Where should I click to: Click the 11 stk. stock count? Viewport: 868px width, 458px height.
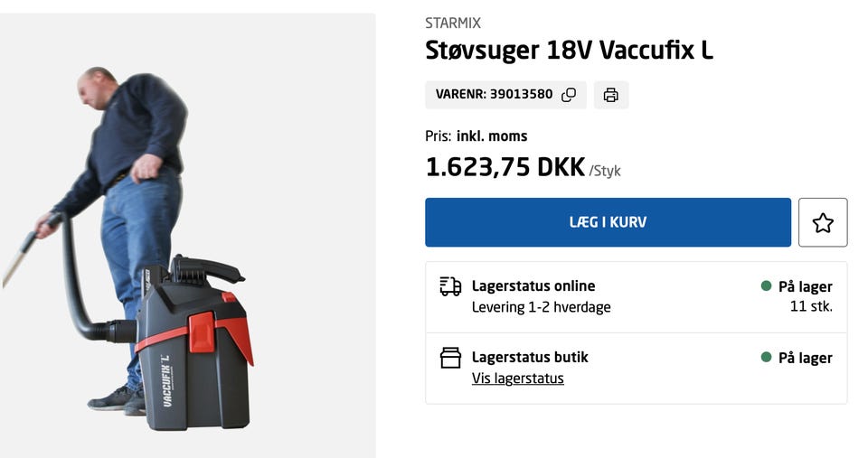[811, 306]
